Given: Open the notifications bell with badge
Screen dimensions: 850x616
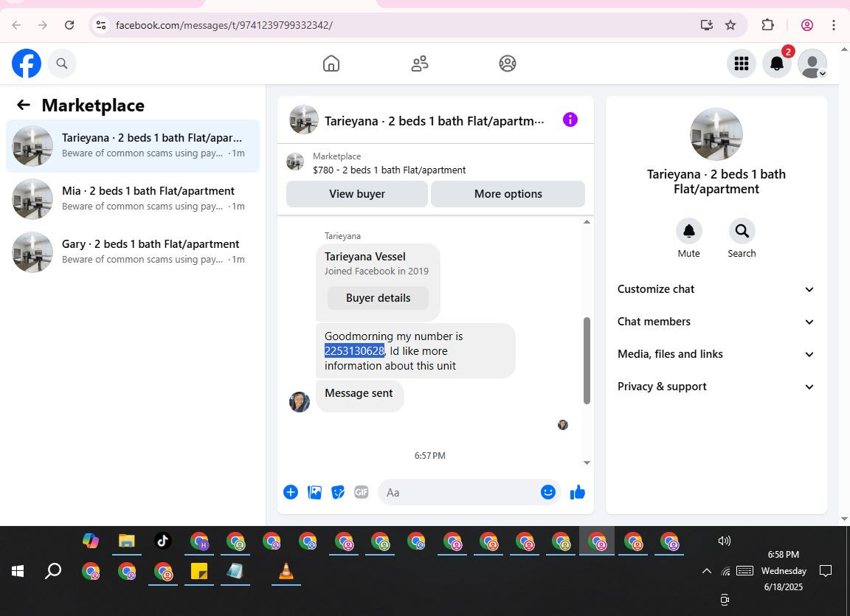Looking at the screenshot, I should pyautogui.click(x=777, y=63).
